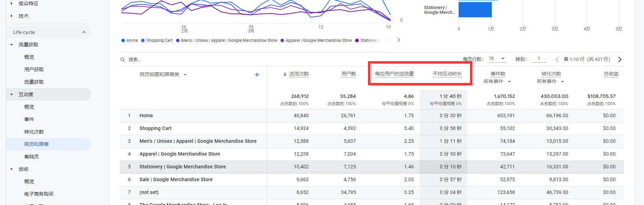
Task: Add a dimension with the plus icon
Action: click(257, 75)
